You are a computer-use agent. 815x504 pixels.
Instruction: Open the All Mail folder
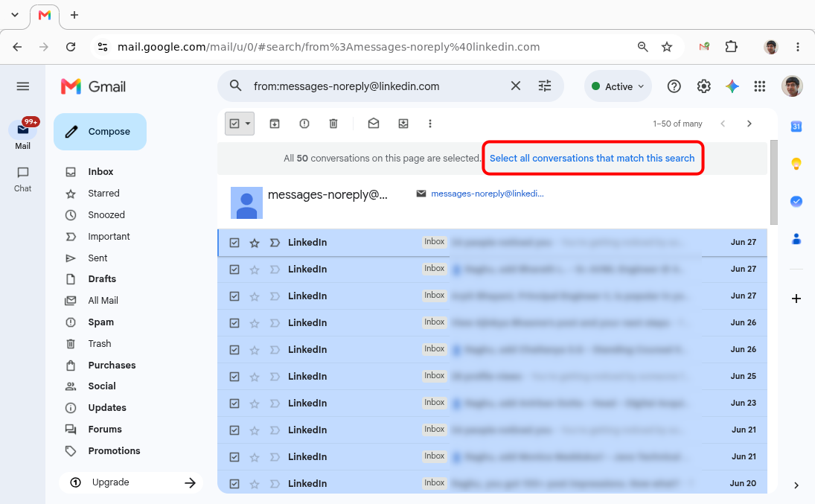point(103,301)
